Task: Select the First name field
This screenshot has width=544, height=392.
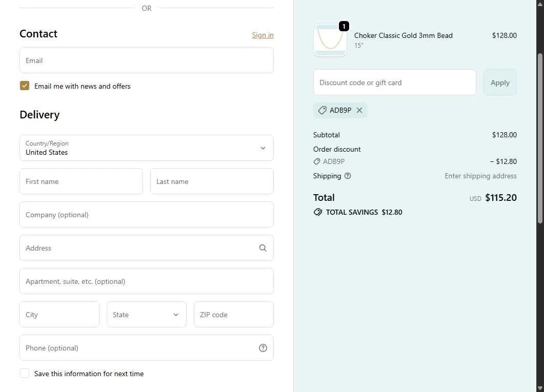Action: tap(81, 181)
